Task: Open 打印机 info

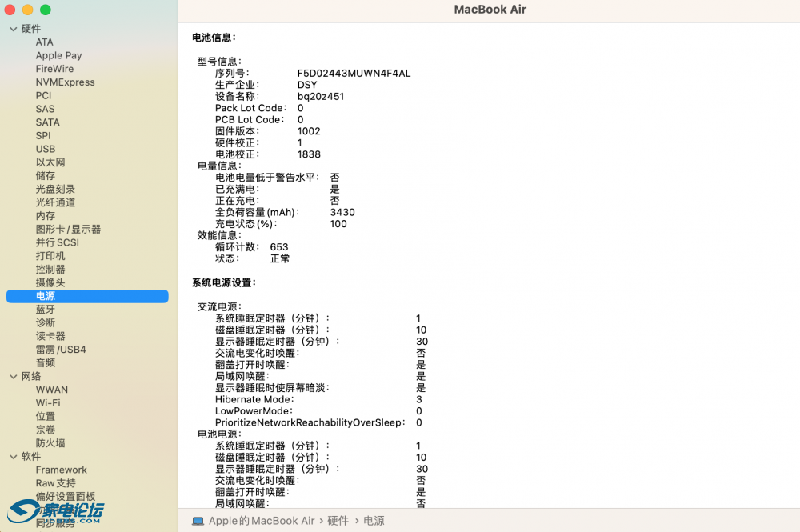Action: tap(50, 256)
